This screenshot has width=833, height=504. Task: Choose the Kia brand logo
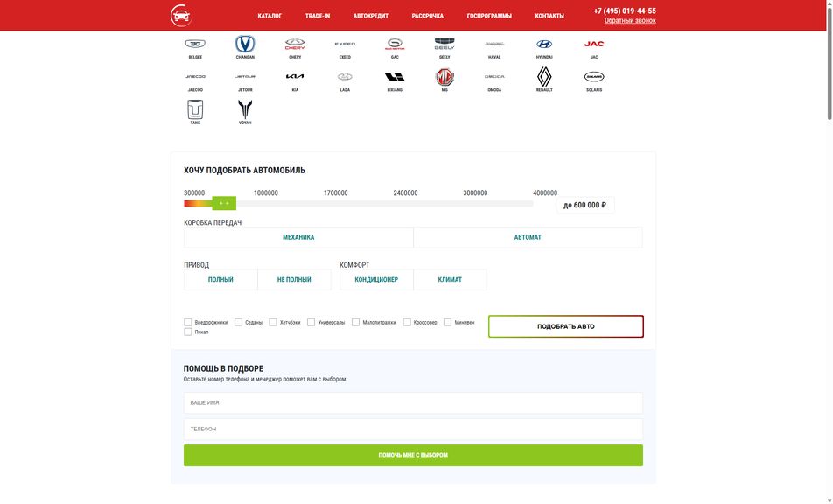point(295,77)
